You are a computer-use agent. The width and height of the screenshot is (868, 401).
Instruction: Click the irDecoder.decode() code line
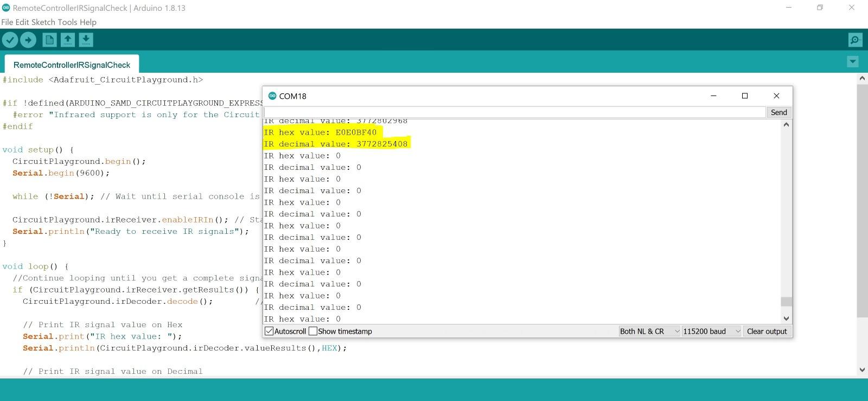[118, 301]
